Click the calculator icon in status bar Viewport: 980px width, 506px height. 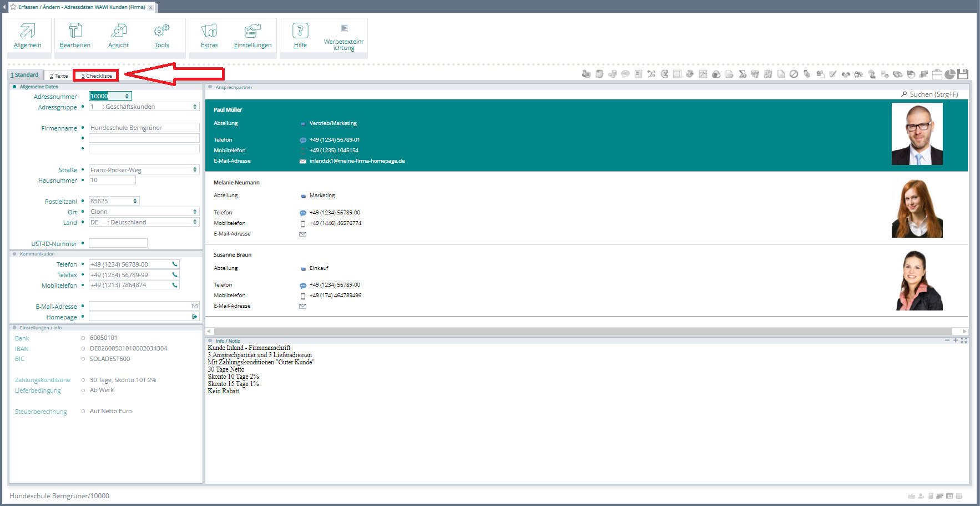[x=931, y=496]
